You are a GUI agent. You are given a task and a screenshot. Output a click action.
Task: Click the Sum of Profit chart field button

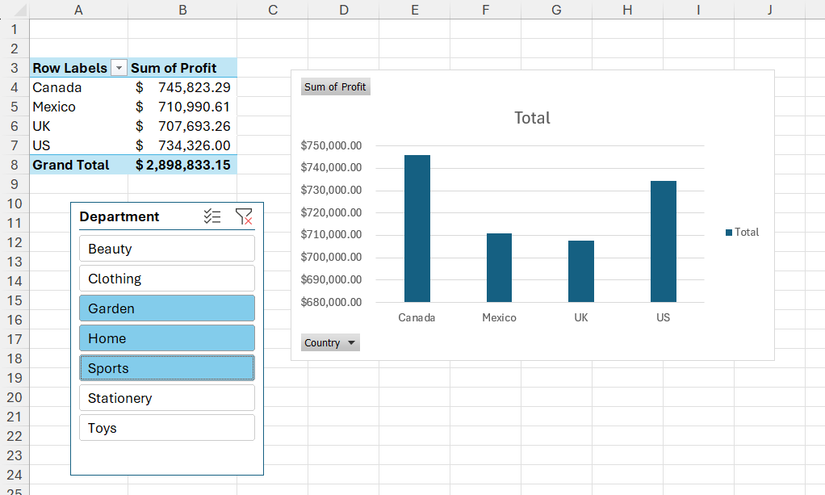tap(335, 87)
